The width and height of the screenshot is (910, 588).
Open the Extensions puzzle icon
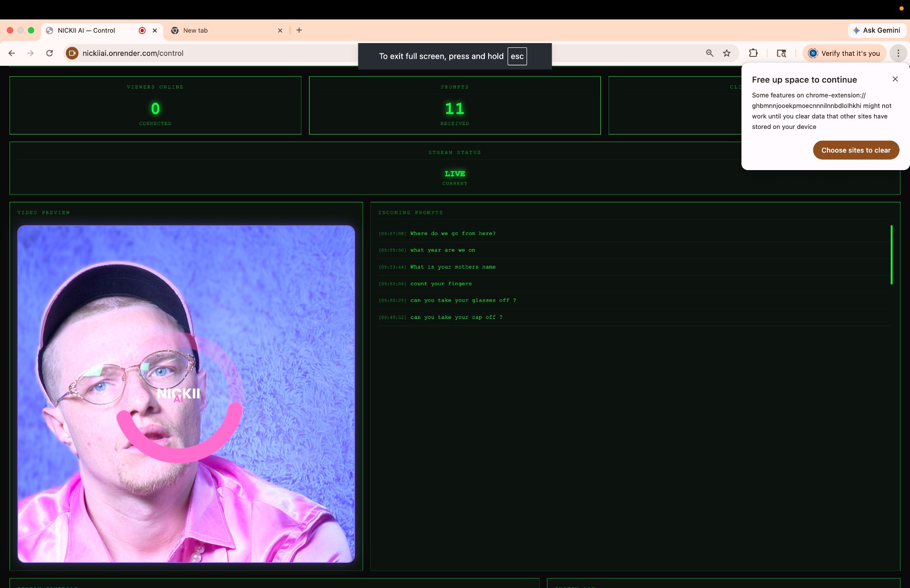tap(753, 53)
